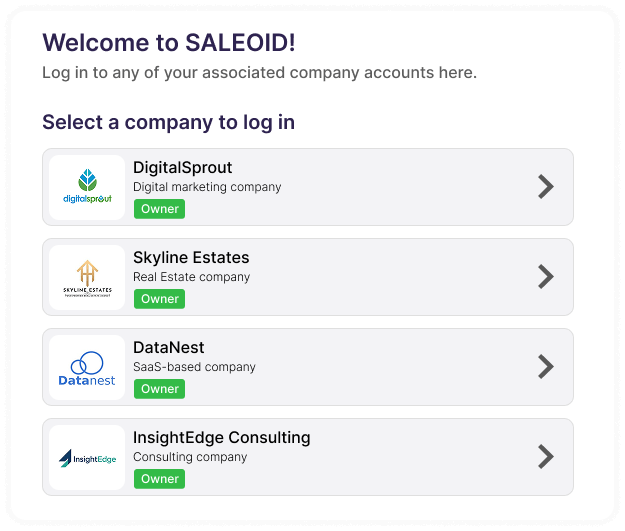Click the "Consulting company" subtitle text
Viewport: 625px width, 531px height.
[x=190, y=457]
